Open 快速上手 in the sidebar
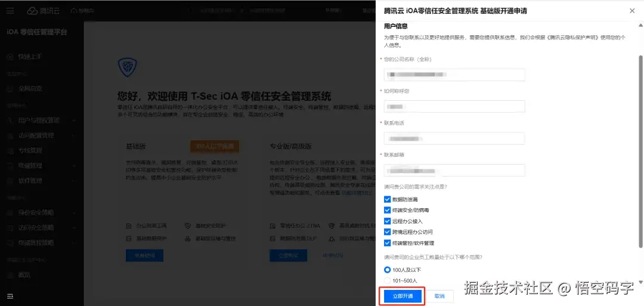 click(x=30, y=57)
